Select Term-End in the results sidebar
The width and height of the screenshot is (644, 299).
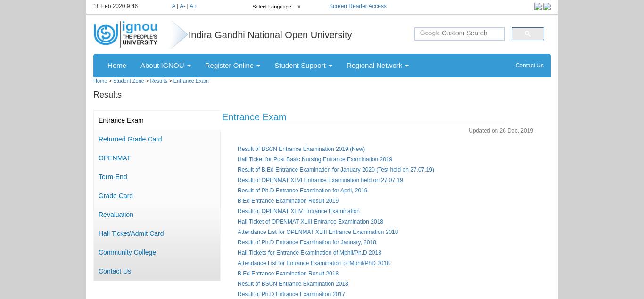113,177
